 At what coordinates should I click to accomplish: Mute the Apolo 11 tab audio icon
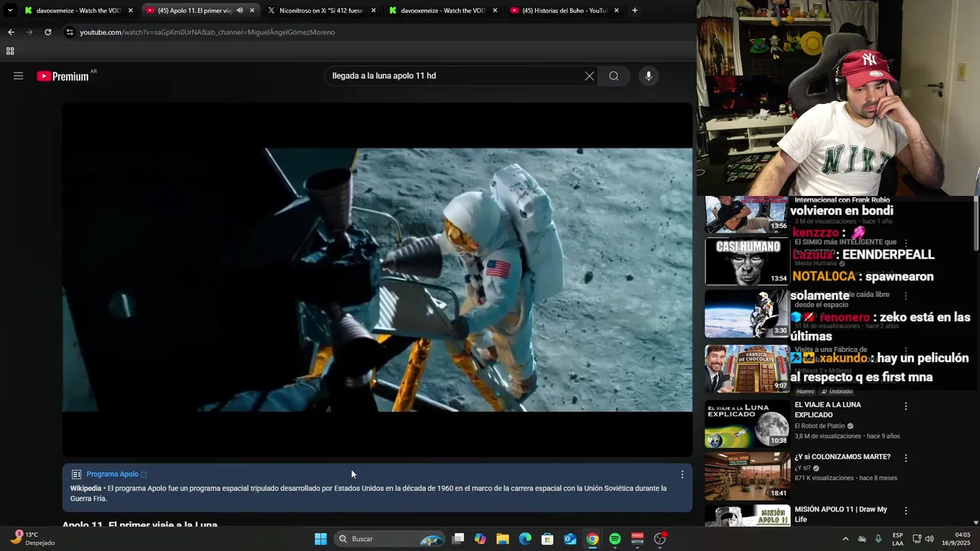(240, 11)
